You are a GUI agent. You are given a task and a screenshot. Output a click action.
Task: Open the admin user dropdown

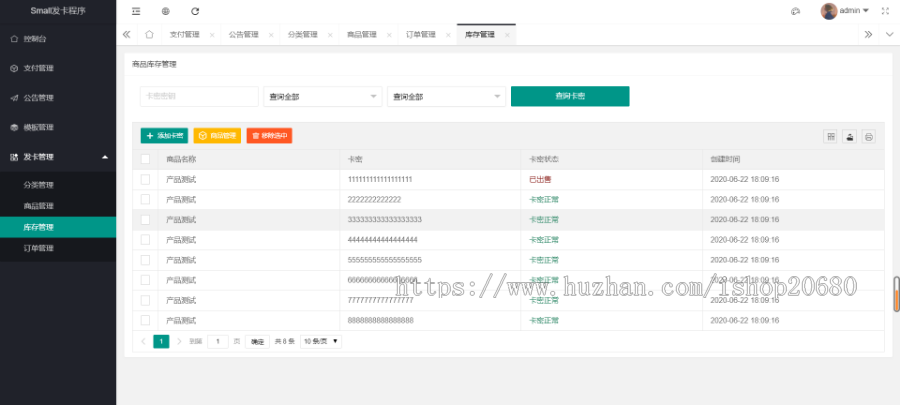(854, 11)
